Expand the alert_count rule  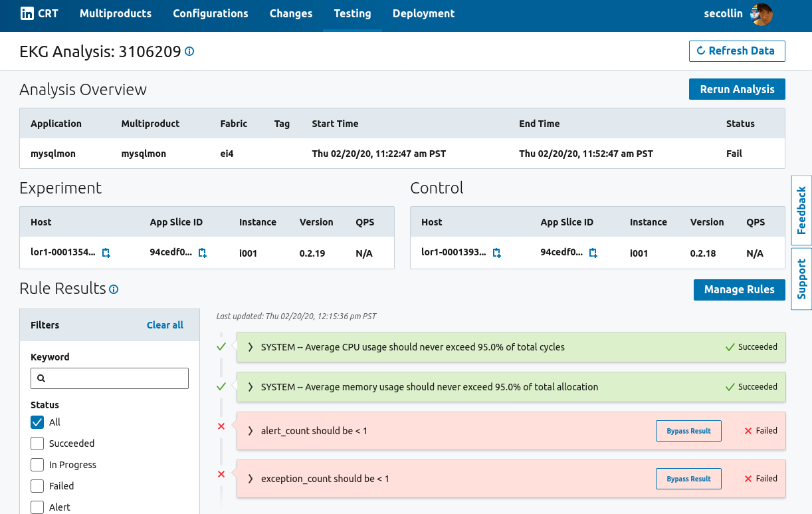coord(251,431)
